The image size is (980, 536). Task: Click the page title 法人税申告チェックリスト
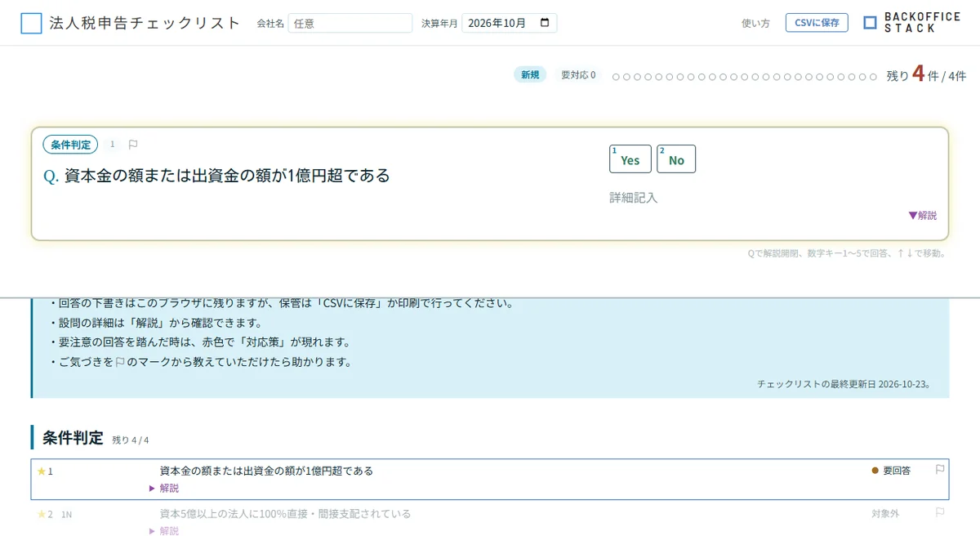145,23
